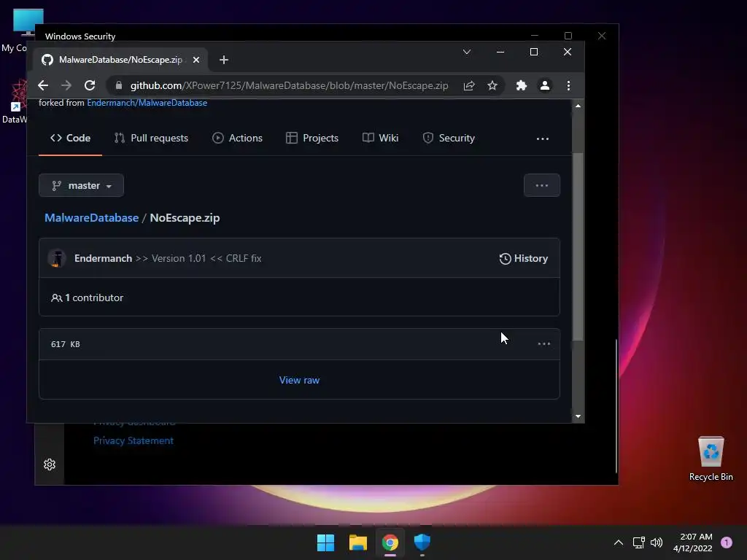Open the Actions tab

(237, 138)
